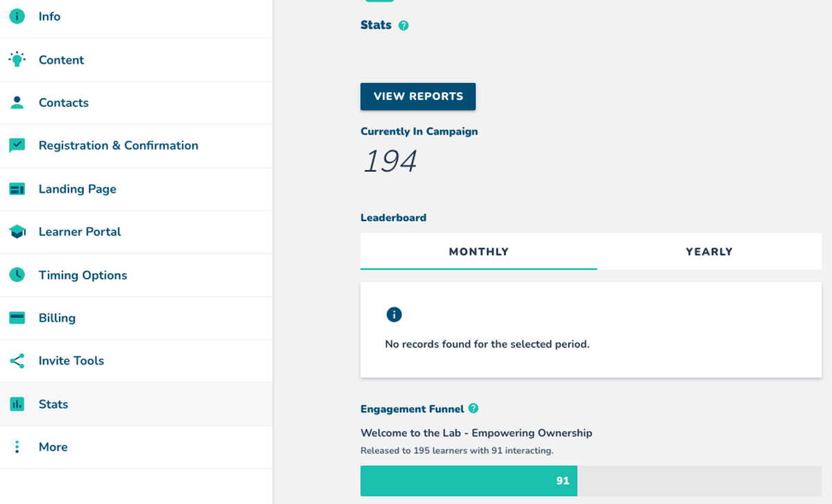Image resolution: width=832 pixels, height=504 pixels.
Task: Click the Stats heading in the main panel
Action: pyautogui.click(x=376, y=25)
